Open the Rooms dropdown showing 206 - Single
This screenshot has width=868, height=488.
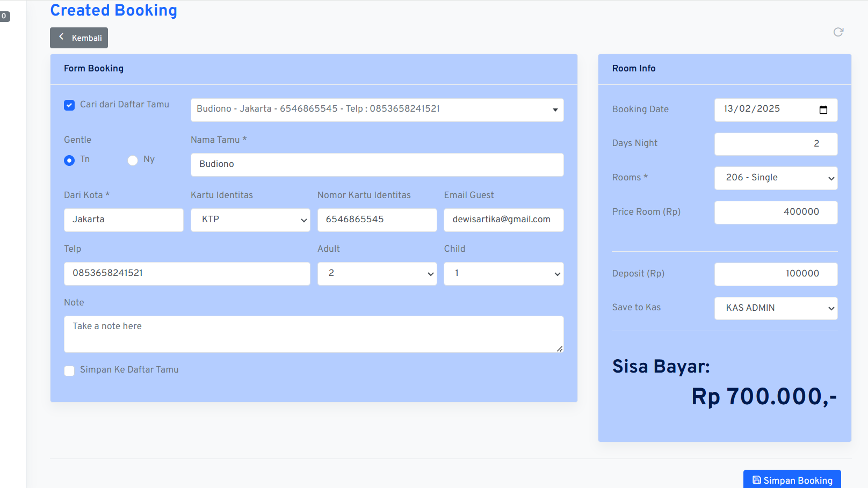776,178
